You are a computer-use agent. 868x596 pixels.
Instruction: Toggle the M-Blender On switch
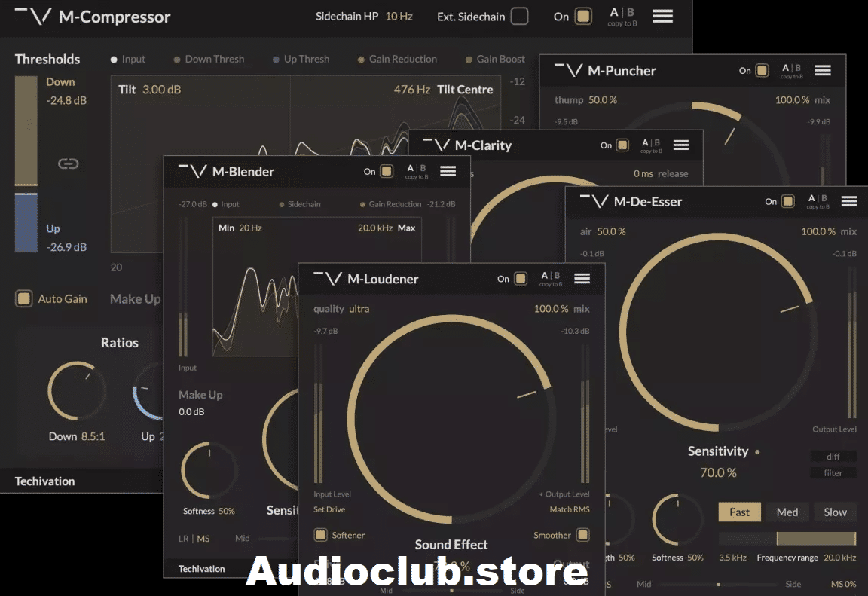[387, 171]
